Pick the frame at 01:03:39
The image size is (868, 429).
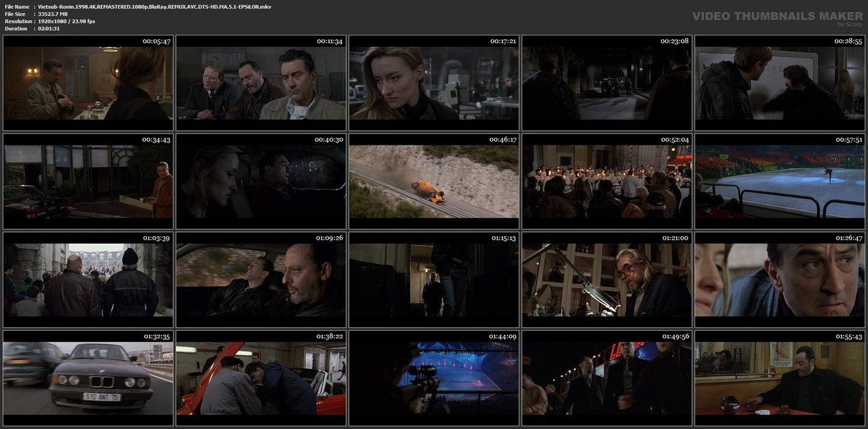click(87, 280)
